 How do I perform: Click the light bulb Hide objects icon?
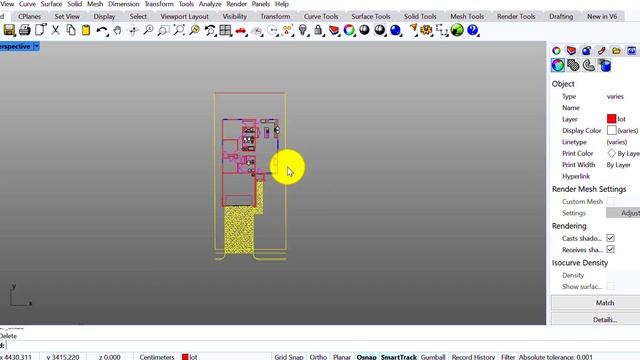click(303, 30)
